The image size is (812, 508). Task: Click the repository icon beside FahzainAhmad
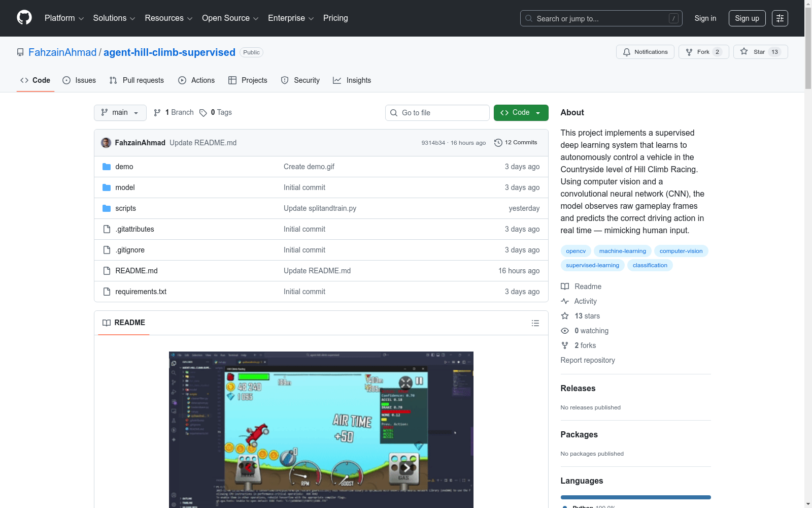pos(20,52)
